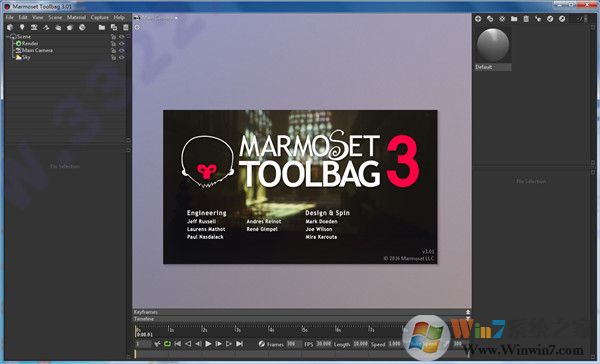
Task: Click the small circular icon under viewport camera dropdown
Action: coord(137,27)
